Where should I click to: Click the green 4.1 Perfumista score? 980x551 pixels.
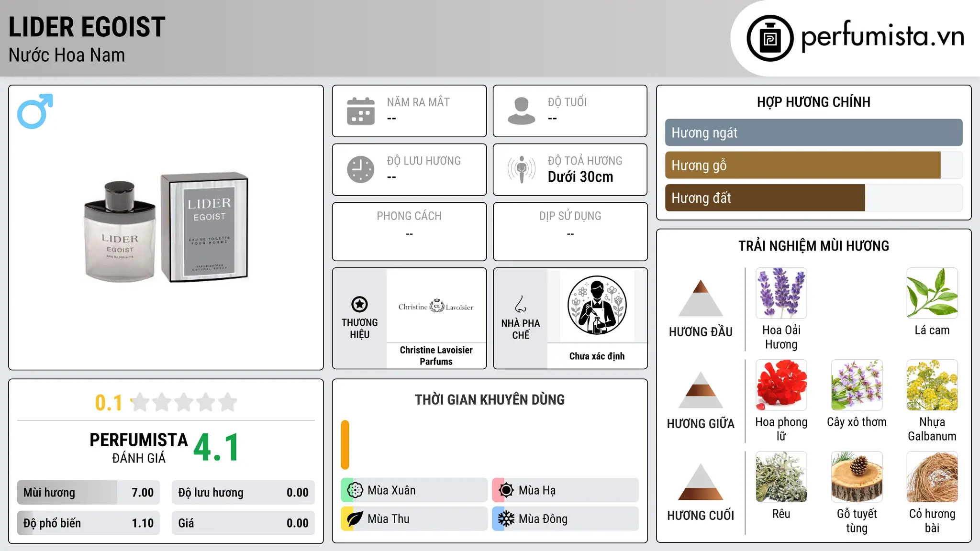pos(216,447)
